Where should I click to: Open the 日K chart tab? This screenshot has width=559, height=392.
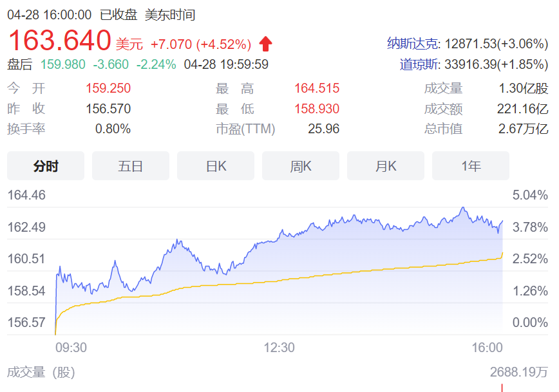click(216, 166)
